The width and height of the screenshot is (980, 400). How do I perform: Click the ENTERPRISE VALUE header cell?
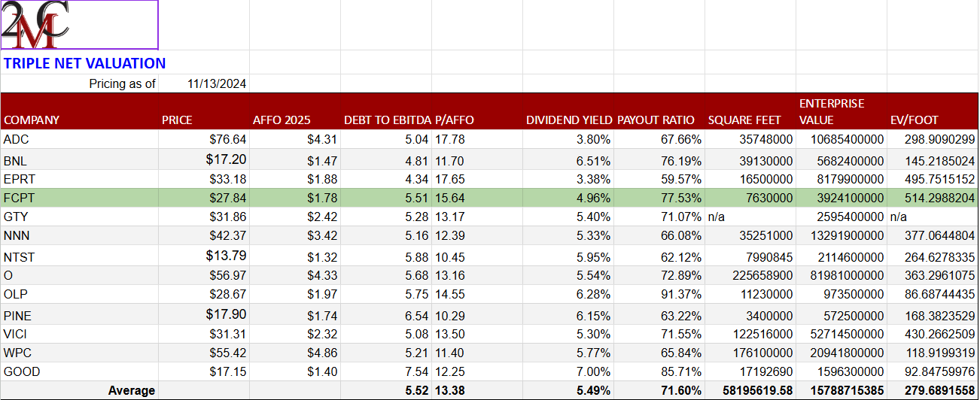[832, 111]
